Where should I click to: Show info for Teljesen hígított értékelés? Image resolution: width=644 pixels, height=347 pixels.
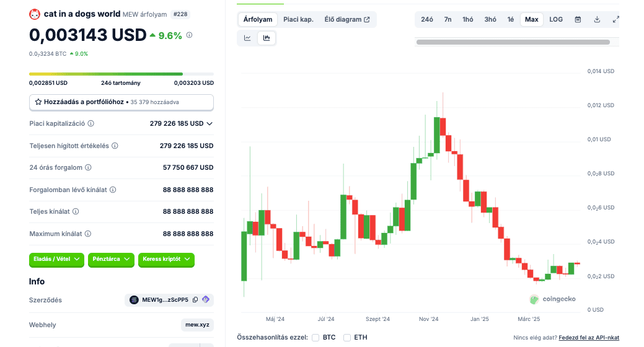click(115, 146)
